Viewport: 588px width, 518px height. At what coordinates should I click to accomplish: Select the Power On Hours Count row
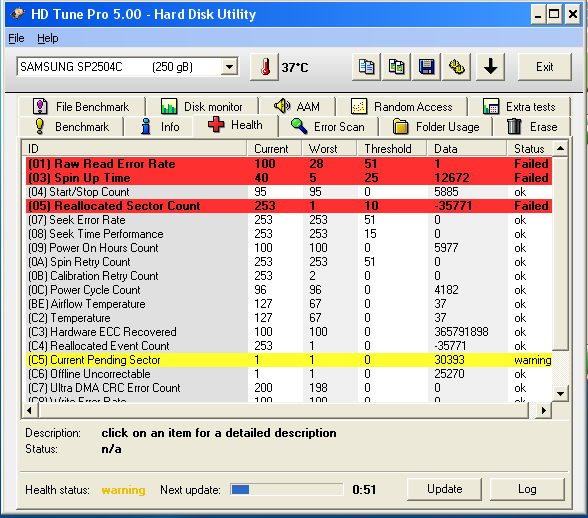[289, 248]
